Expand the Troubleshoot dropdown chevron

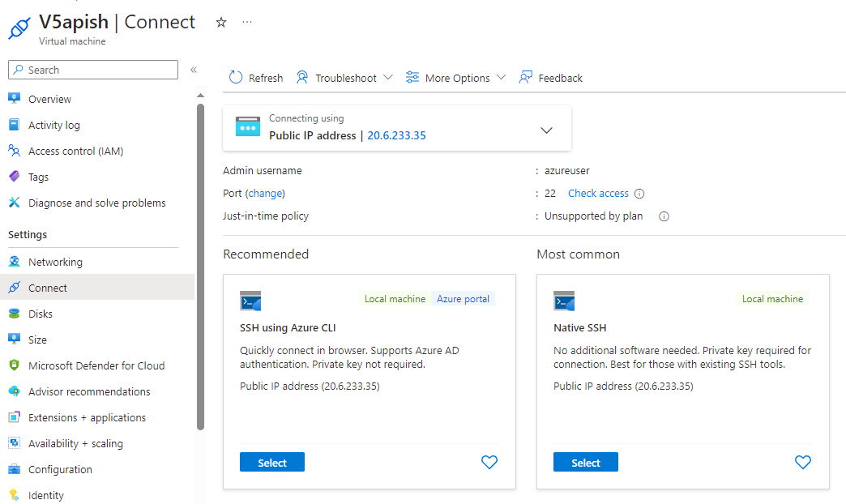388,77
